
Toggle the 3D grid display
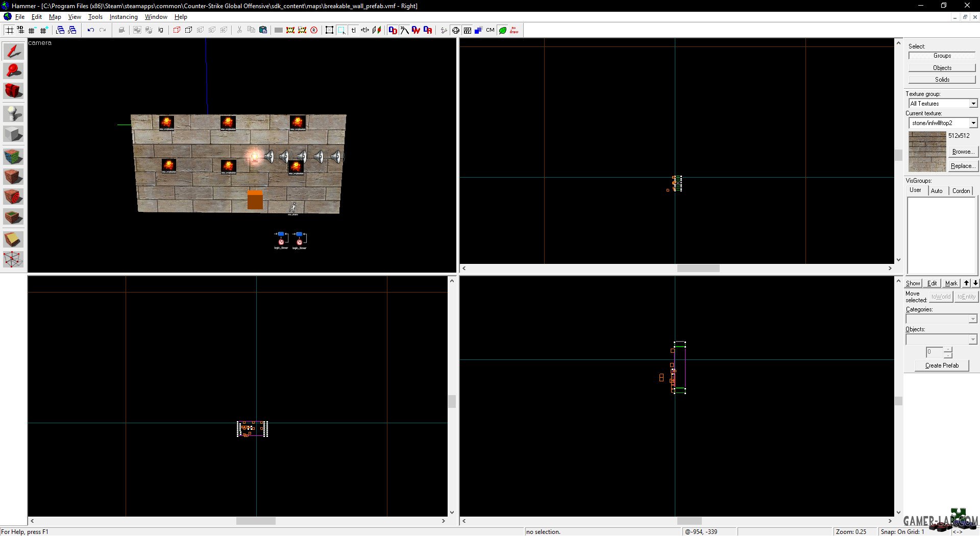pyautogui.click(x=20, y=30)
